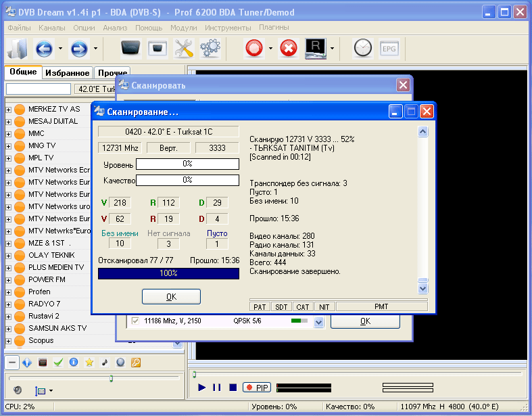Open the channel list toolbar icon at far left

(17, 49)
